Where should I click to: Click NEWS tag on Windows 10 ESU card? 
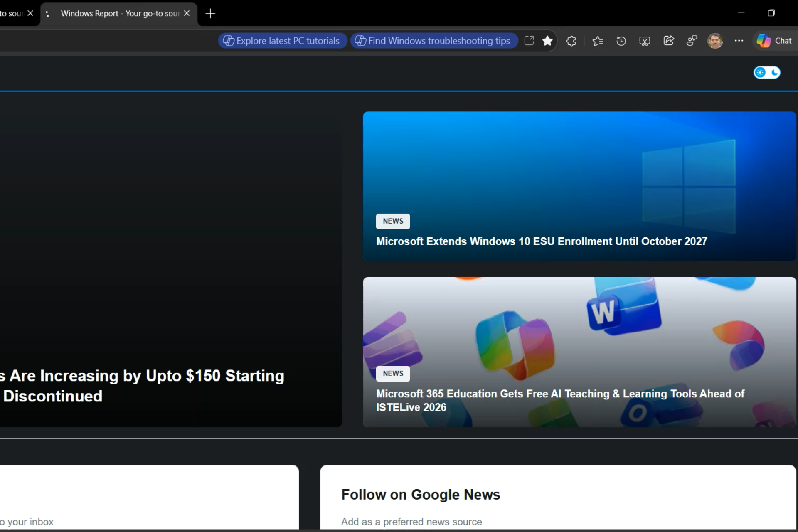coord(393,221)
